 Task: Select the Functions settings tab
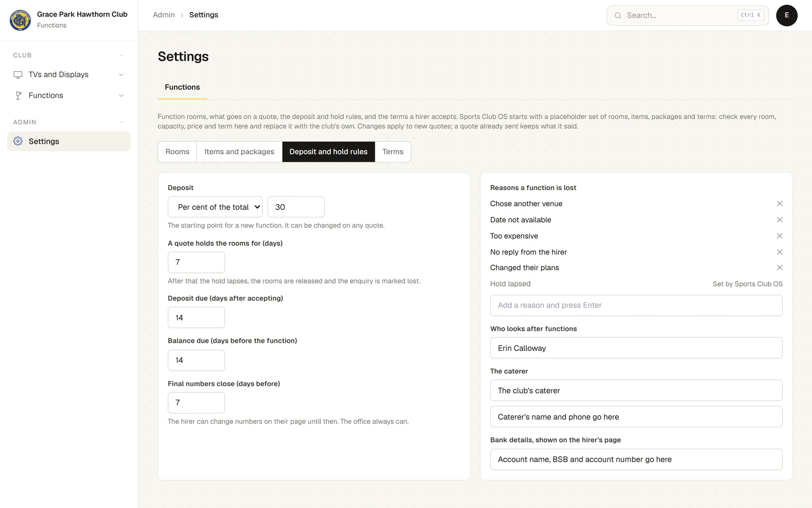182,87
